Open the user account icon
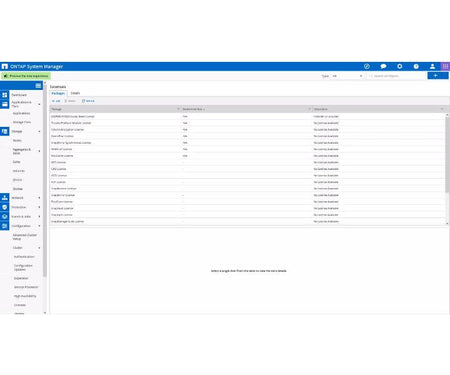This screenshot has width=450, height=375. point(432,66)
